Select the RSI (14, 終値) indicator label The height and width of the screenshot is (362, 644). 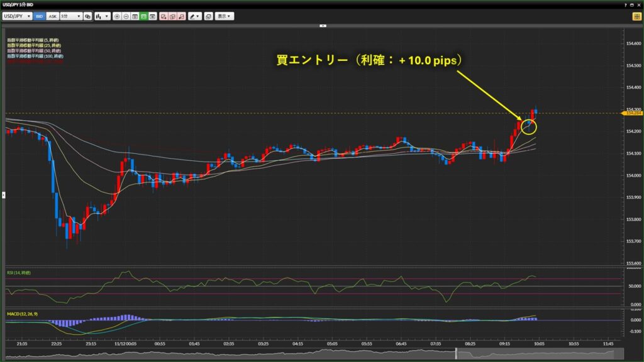pyautogui.click(x=19, y=273)
